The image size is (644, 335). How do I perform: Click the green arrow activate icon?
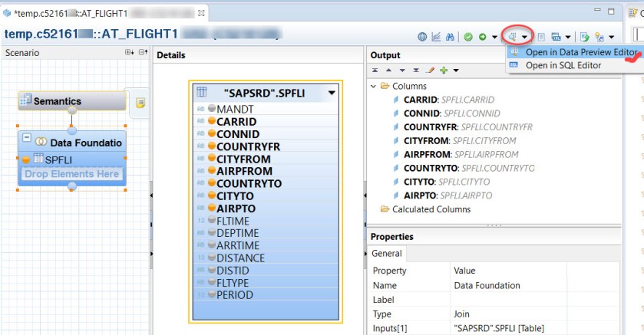click(x=481, y=37)
